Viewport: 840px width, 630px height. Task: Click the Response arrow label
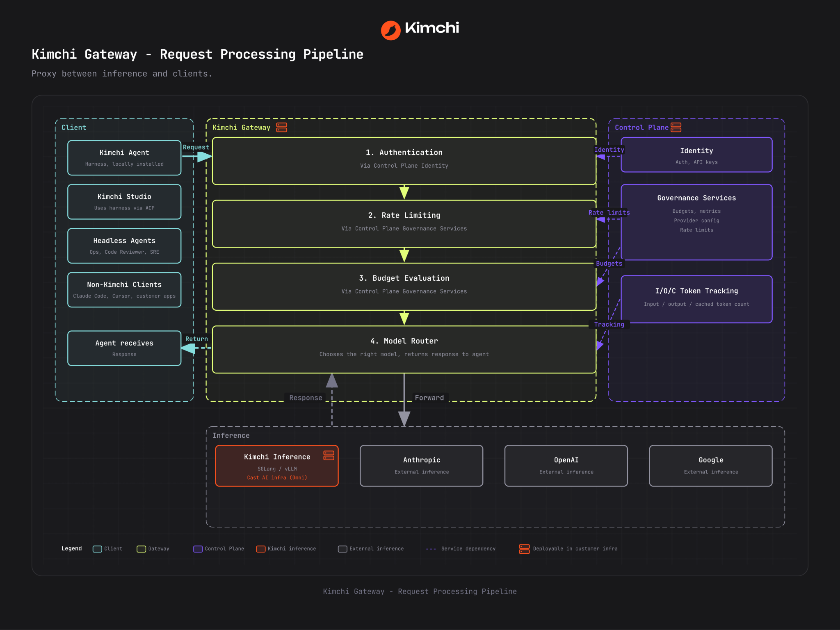click(306, 398)
